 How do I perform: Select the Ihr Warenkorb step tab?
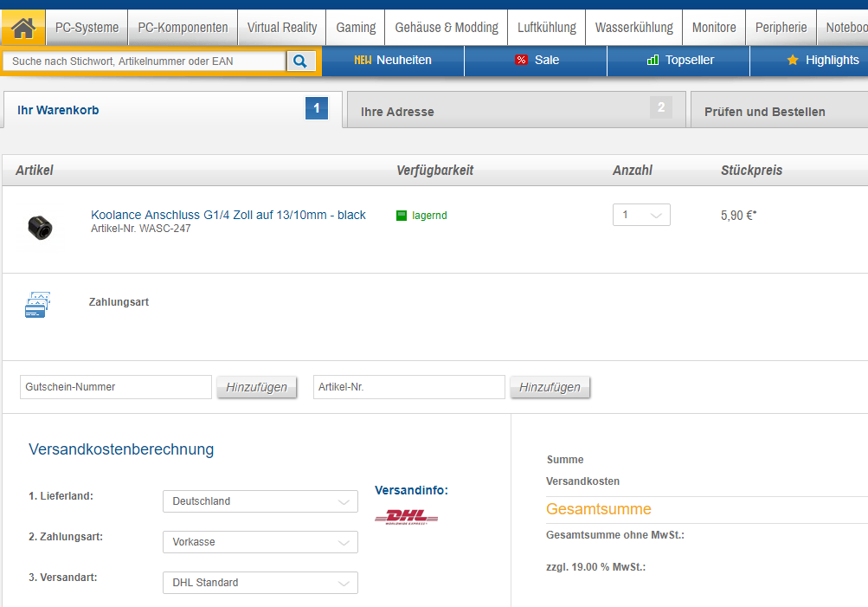pos(173,110)
